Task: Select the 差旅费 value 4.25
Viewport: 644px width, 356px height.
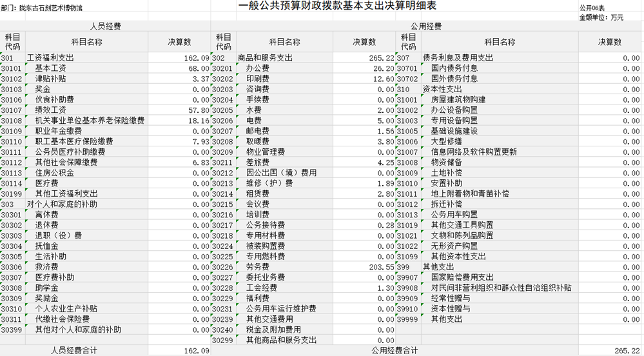Action: 364,163
